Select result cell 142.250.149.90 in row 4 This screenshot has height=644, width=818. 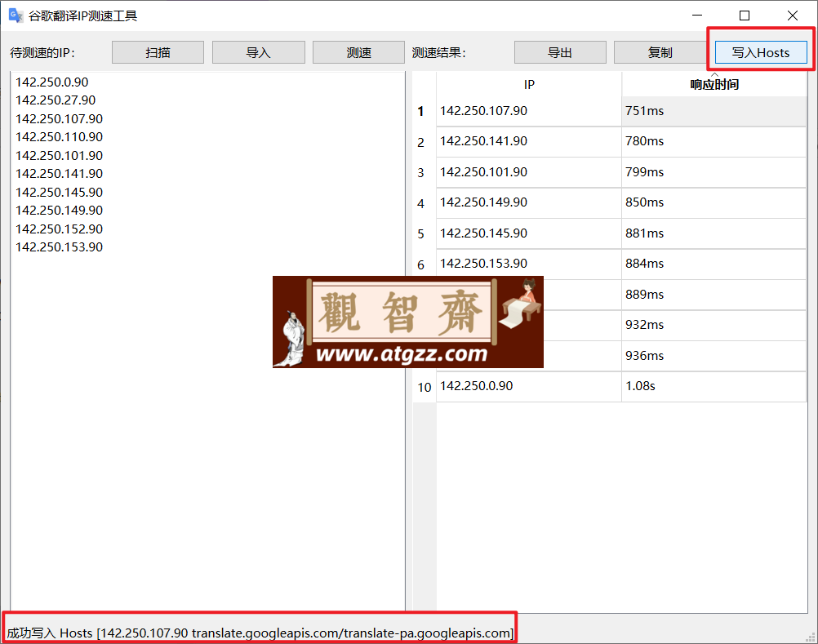[529, 202]
